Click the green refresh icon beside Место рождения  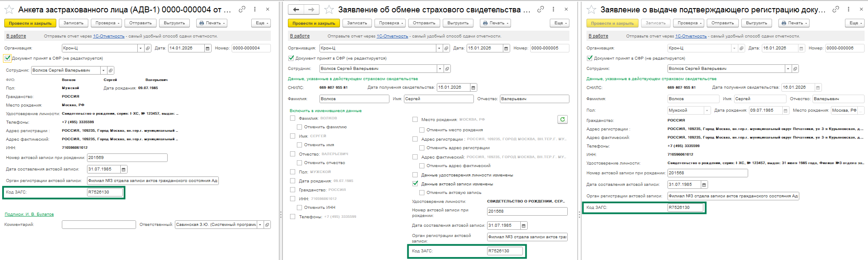[562, 119]
